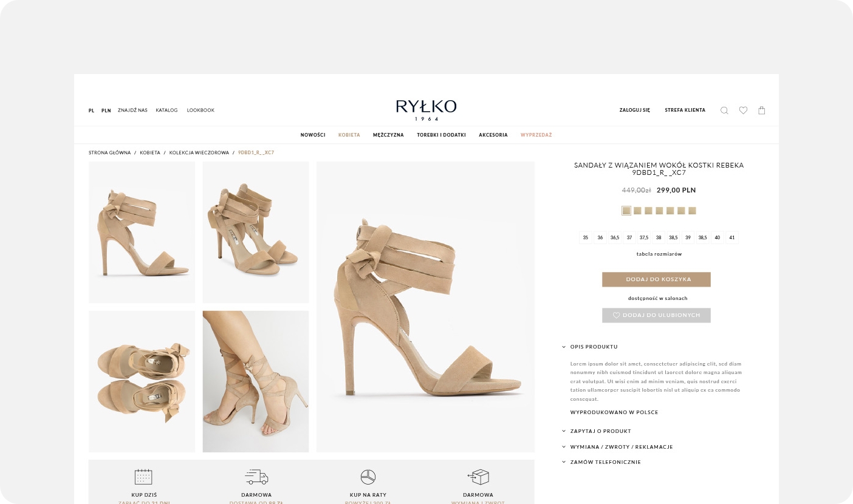Open the search magnifier icon
This screenshot has height=504, width=853.
click(x=724, y=111)
